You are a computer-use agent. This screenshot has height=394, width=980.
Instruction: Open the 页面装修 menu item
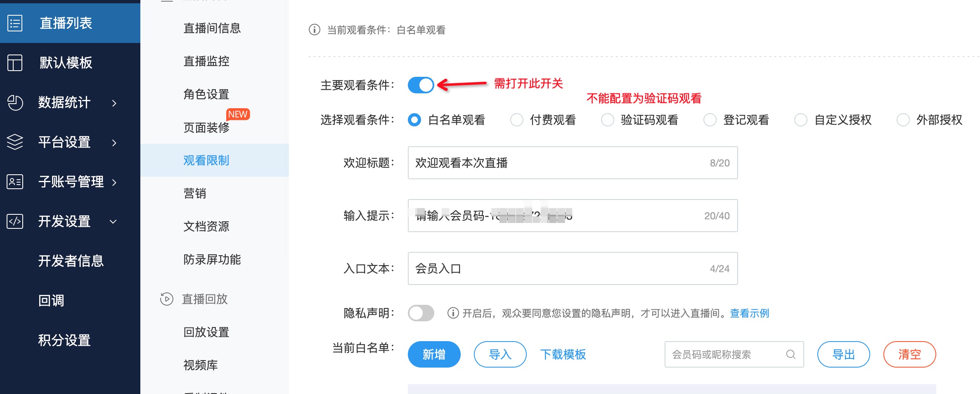206,128
